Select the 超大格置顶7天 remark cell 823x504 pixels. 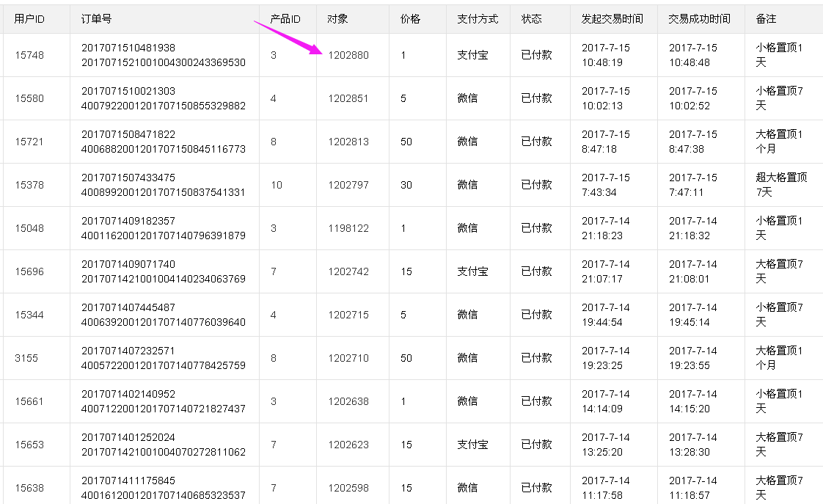click(781, 185)
